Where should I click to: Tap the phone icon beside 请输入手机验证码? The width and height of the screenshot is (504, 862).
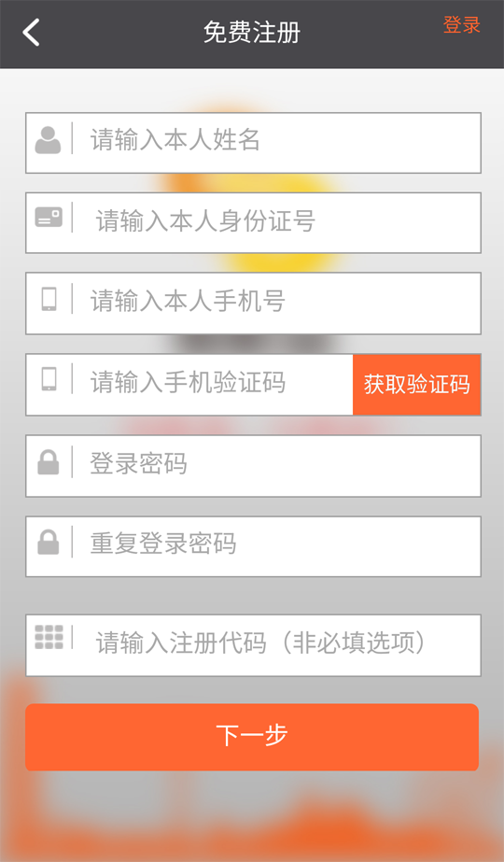(49, 379)
